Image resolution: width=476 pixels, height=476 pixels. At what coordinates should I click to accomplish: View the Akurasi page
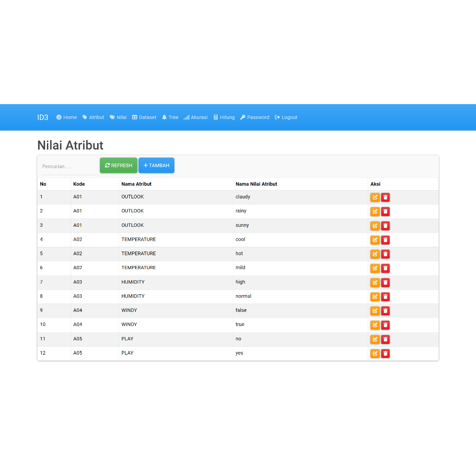[196, 117]
